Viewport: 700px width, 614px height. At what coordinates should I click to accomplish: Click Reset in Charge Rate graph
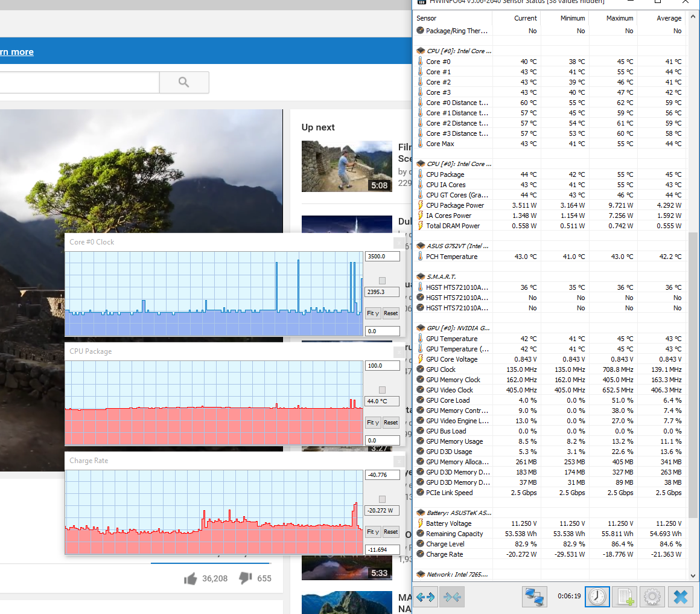[390, 532]
